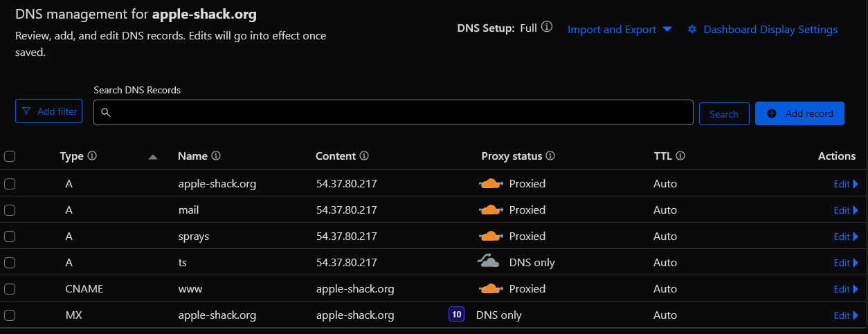The width and height of the screenshot is (868, 334).
Task: Focus the Search DNS Records input field
Action: tap(393, 112)
